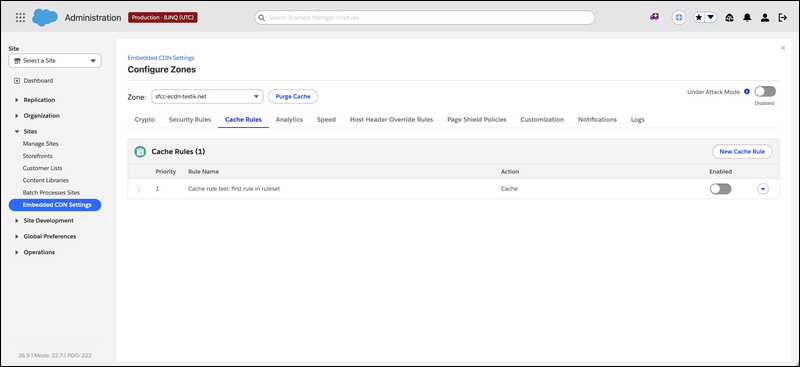This screenshot has width=800, height=367.
Task: Enable the 'Cache rule test' rule toggle
Action: pos(720,189)
